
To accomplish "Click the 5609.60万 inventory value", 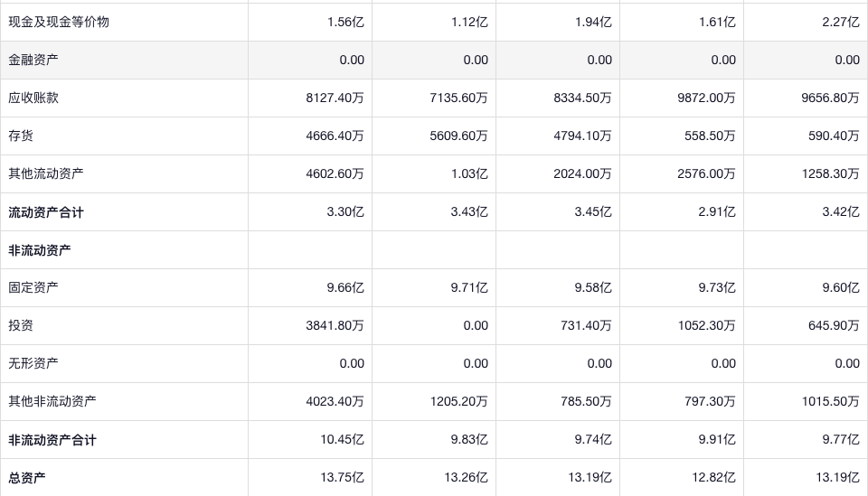I will [458, 136].
